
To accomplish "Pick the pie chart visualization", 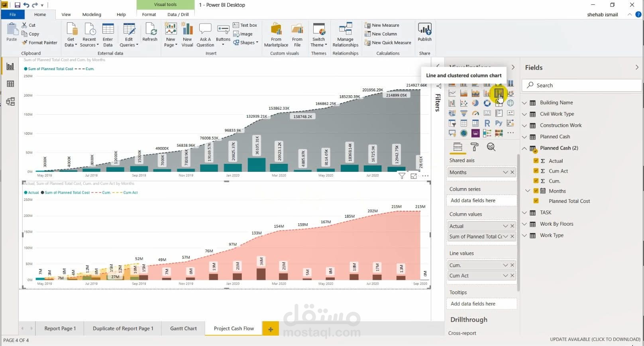I will (475, 103).
